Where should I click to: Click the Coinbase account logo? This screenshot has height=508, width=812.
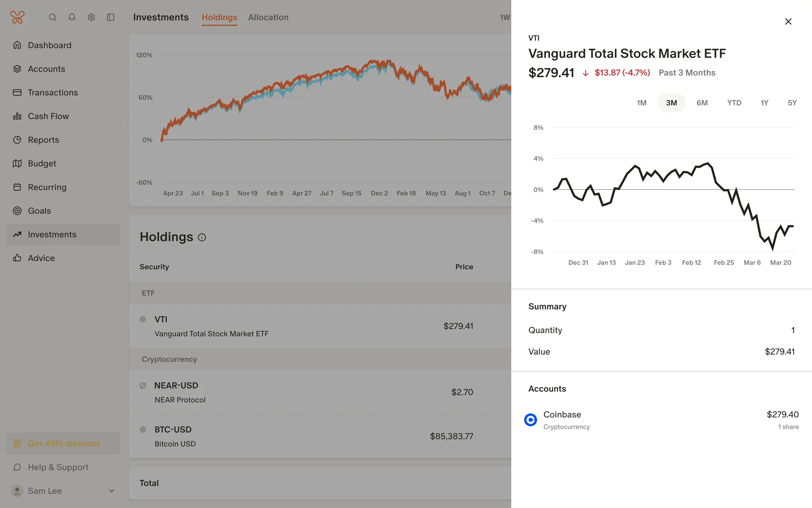(x=530, y=420)
